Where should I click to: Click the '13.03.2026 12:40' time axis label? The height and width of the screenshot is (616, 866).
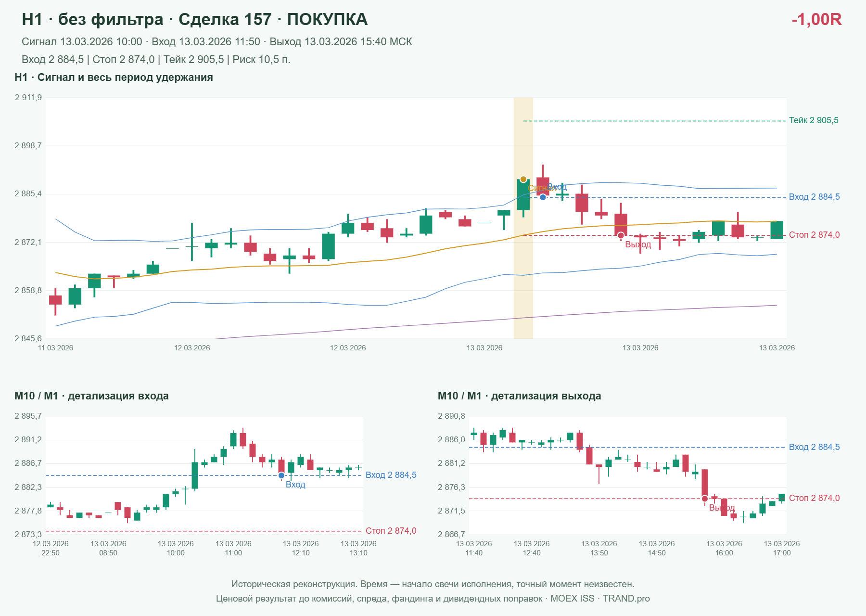click(532, 548)
